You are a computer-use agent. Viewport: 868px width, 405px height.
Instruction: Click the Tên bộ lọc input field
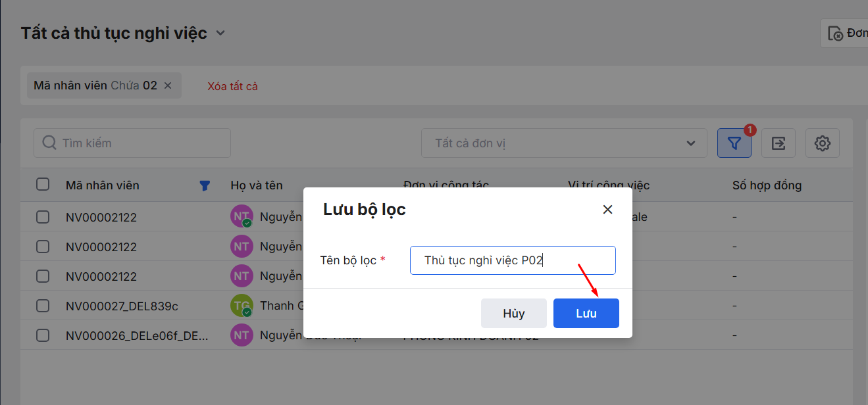tap(513, 260)
